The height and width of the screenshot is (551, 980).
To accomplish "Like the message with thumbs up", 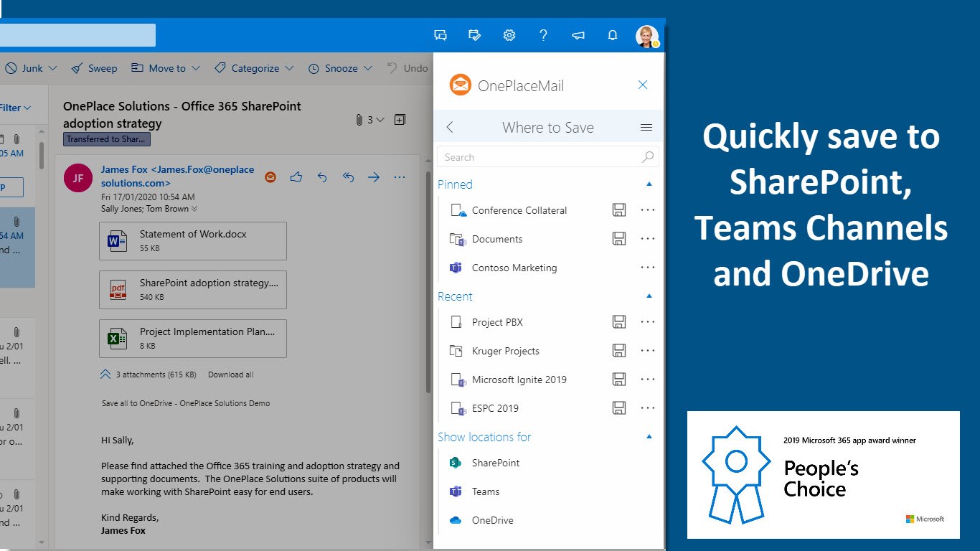I will tap(296, 176).
